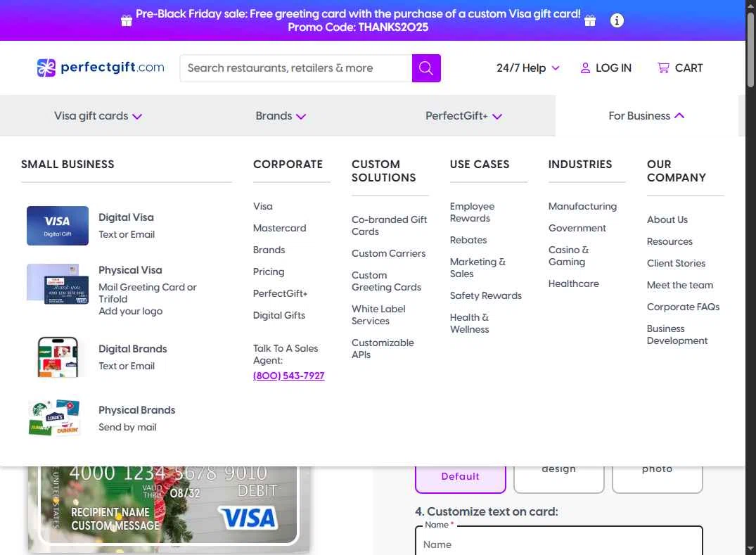The image size is (756, 555).
Task: Click the Visa card preview image
Action: coord(169,509)
